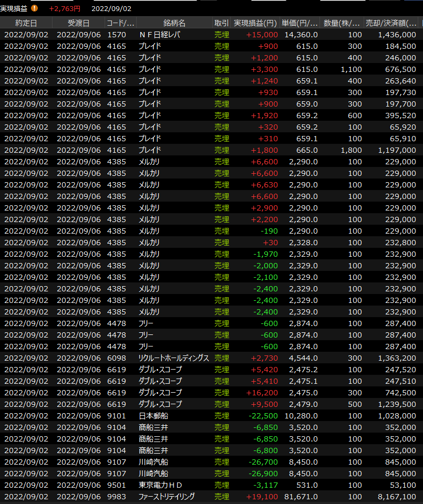Click the 取引 column header
The width and height of the screenshot is (423, 504).
[x=221, y=23]
